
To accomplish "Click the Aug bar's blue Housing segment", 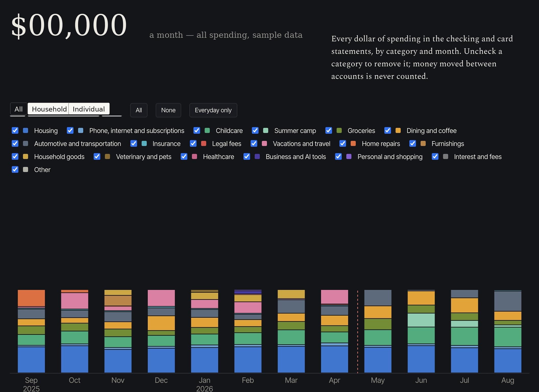I will [x=508, y=361].
